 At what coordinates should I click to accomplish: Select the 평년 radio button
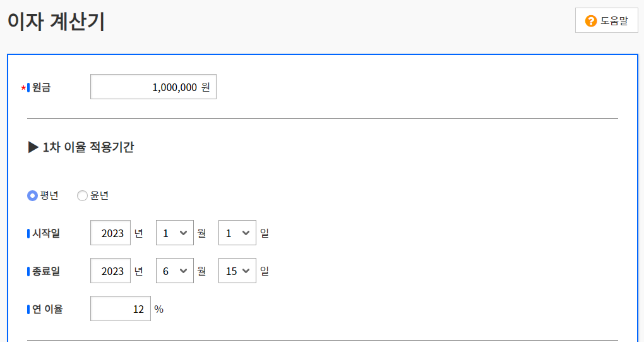[x=32, y=196]
